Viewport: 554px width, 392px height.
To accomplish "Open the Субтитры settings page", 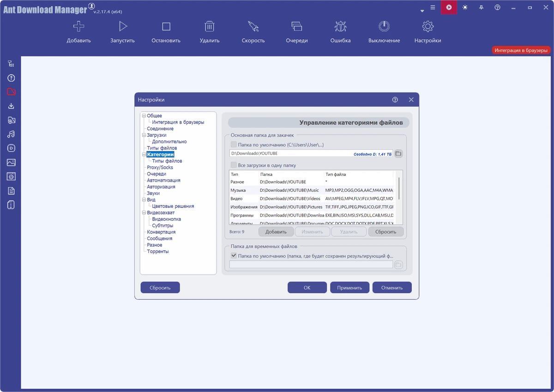I will pos(163,226).
